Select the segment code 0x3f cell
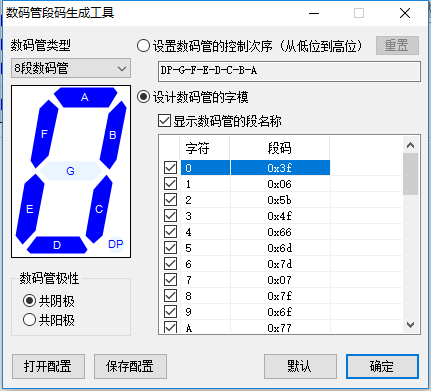Viewport: 431px width, 391px height. click(280, 168)
